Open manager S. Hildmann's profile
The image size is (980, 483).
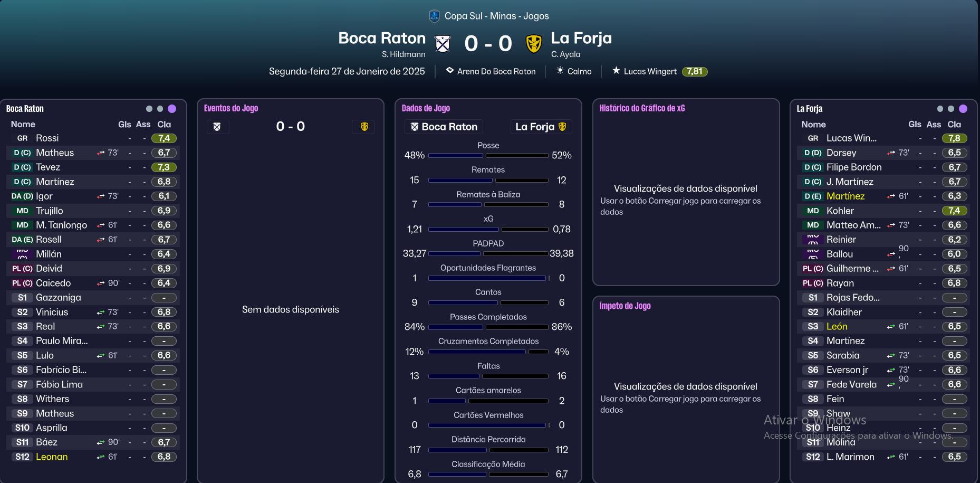(x=403, y=54)
